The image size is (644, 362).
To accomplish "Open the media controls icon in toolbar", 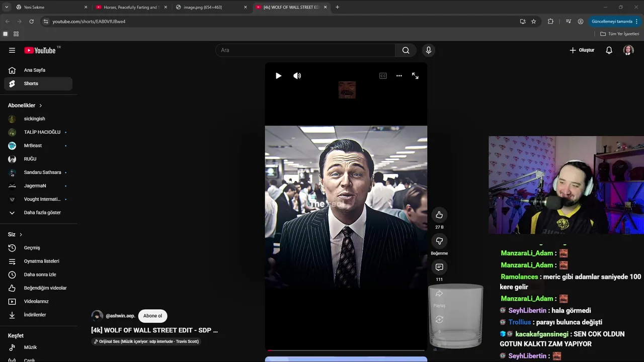I will 569,22.
